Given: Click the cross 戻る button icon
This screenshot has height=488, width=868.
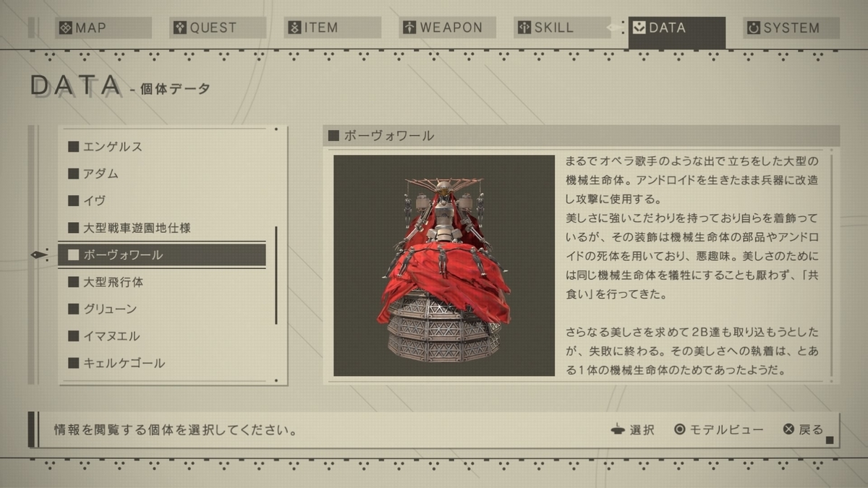Looking at the screenshot, I should (x=789, y=429).
